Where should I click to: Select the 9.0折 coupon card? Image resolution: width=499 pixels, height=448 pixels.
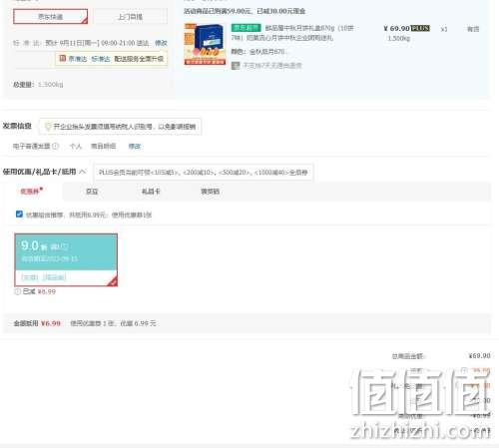66,259
